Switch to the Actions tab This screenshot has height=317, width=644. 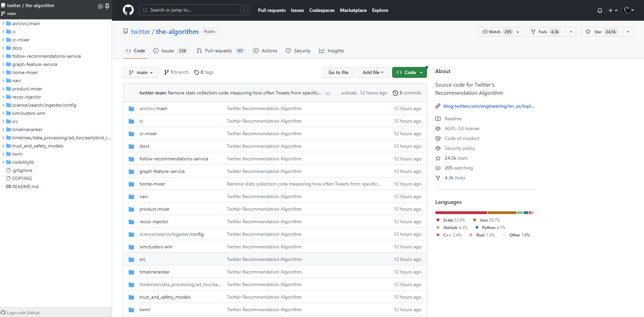[265, 51]
